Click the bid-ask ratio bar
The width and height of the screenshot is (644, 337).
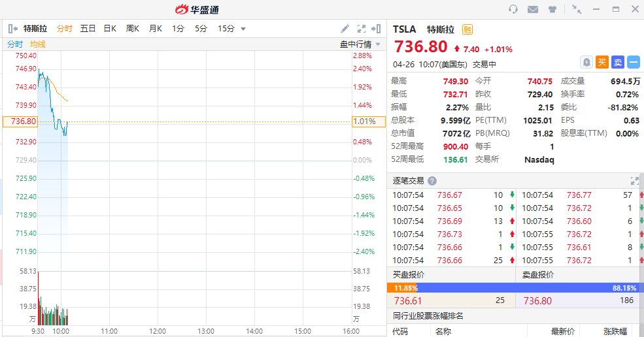click(515, 288)
